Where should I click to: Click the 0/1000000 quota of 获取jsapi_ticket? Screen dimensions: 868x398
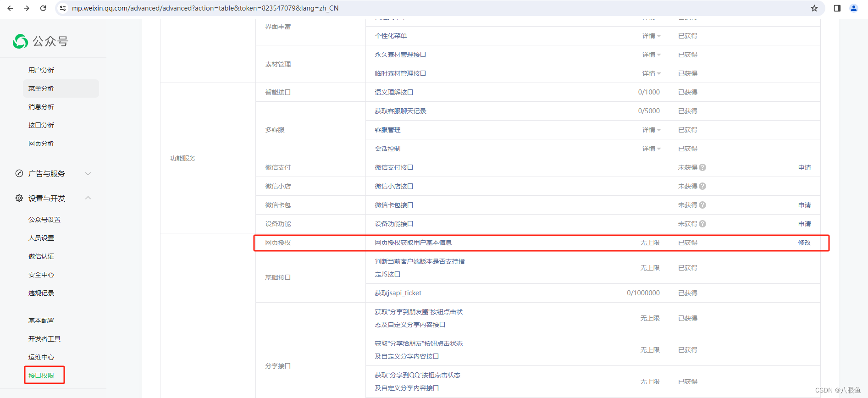click(x=643, y=293)
